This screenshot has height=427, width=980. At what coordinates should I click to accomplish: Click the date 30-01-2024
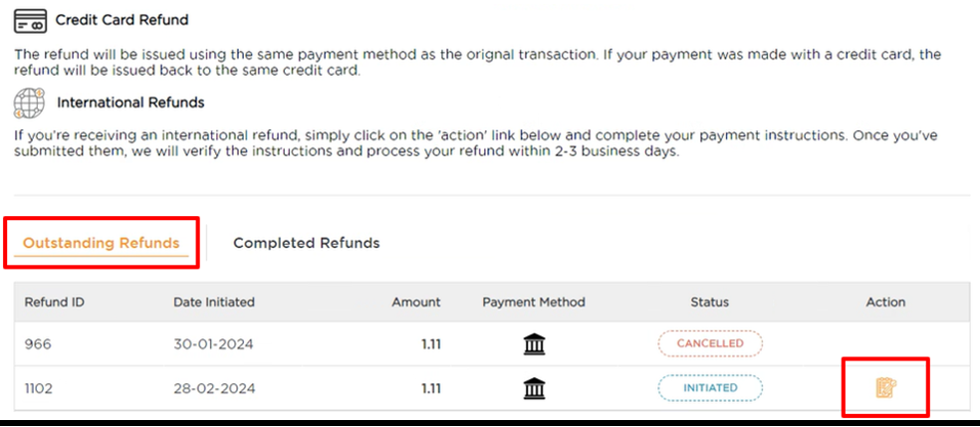tap(213, 344)
